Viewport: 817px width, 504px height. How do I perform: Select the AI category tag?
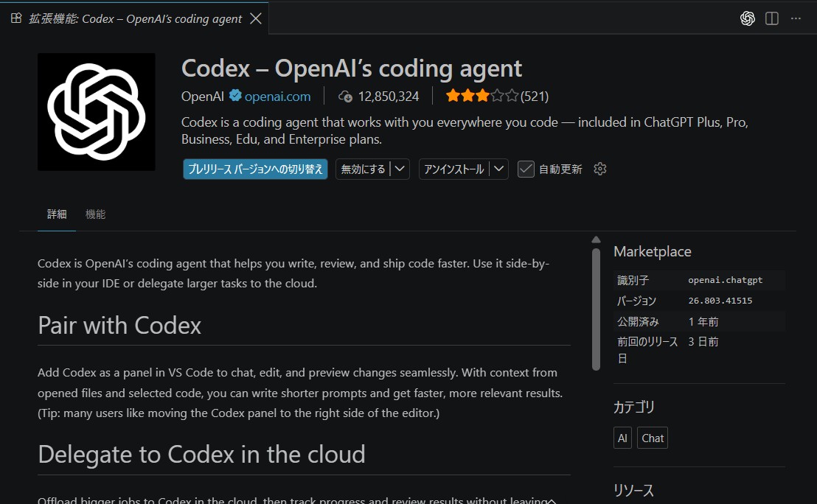click(x=622, y=438)
